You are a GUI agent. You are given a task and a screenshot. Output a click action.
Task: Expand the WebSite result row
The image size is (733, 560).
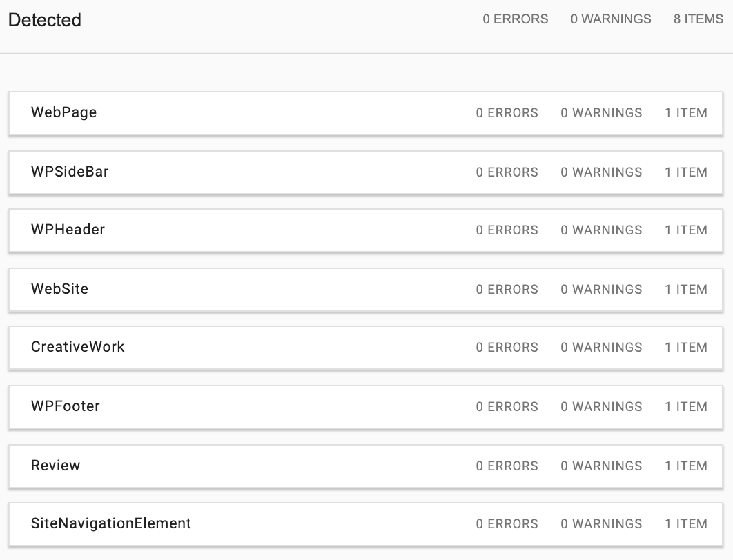[366, 290]
